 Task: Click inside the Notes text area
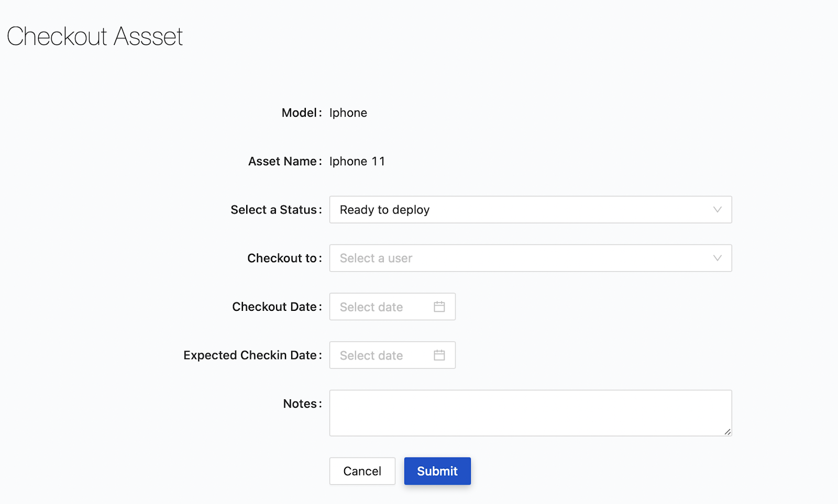(531, 413)
